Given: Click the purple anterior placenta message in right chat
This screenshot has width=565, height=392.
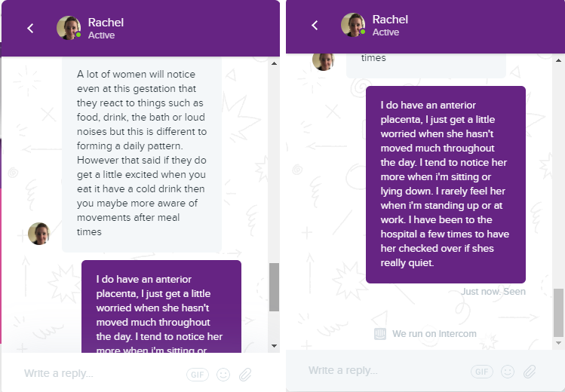Looking at the screenshot, I should coord(445,185).
